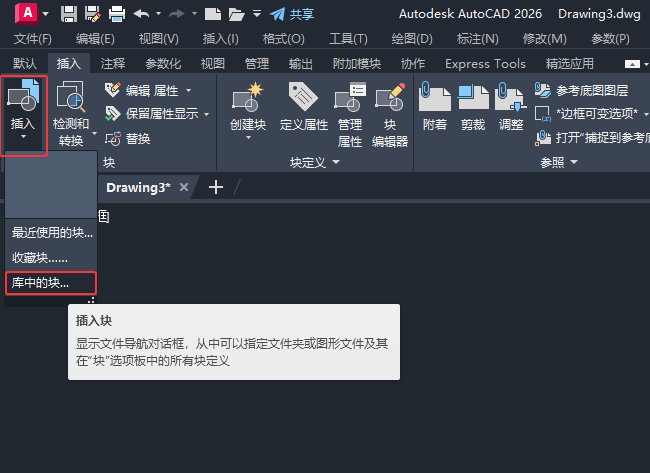
Task: Click the ribbon minimize toggle button
Action: click(x=632, y=64)
